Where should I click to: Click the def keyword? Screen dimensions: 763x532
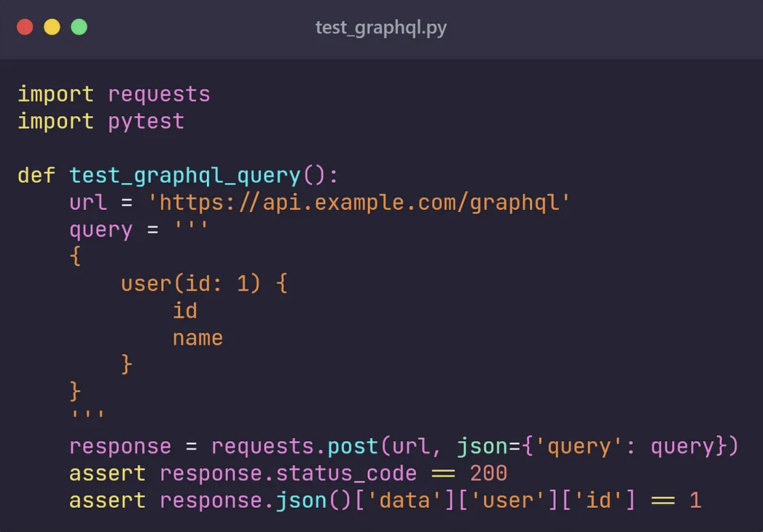(36, 175)
